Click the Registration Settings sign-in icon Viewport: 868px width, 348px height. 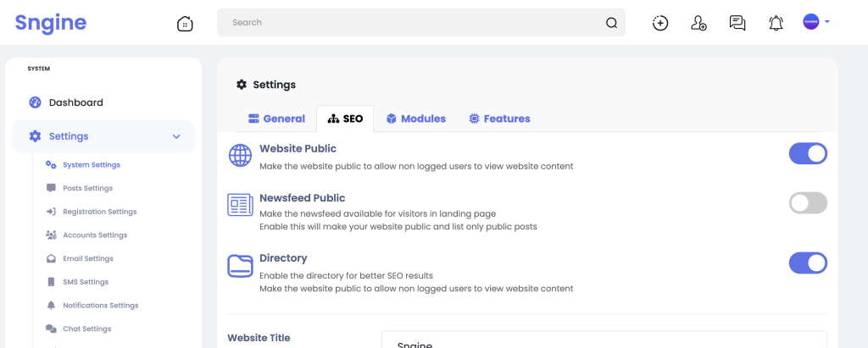pos(51,212)
